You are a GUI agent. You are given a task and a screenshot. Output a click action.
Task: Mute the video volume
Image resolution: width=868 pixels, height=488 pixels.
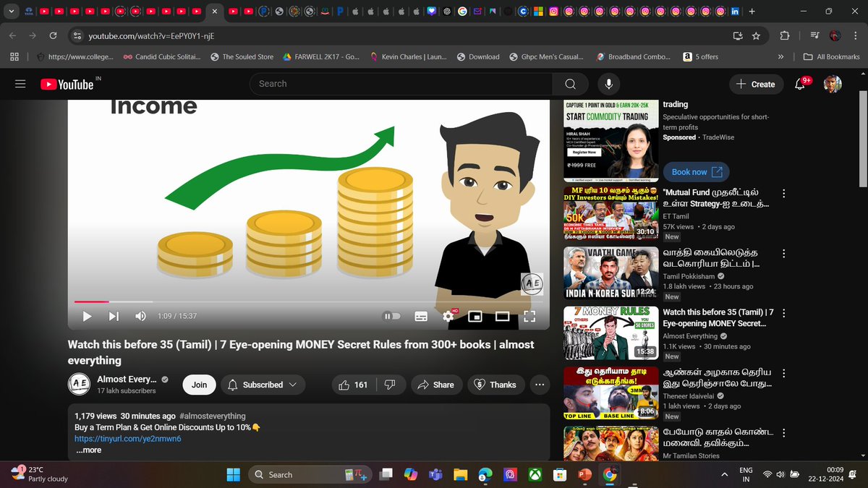(140, 316)
